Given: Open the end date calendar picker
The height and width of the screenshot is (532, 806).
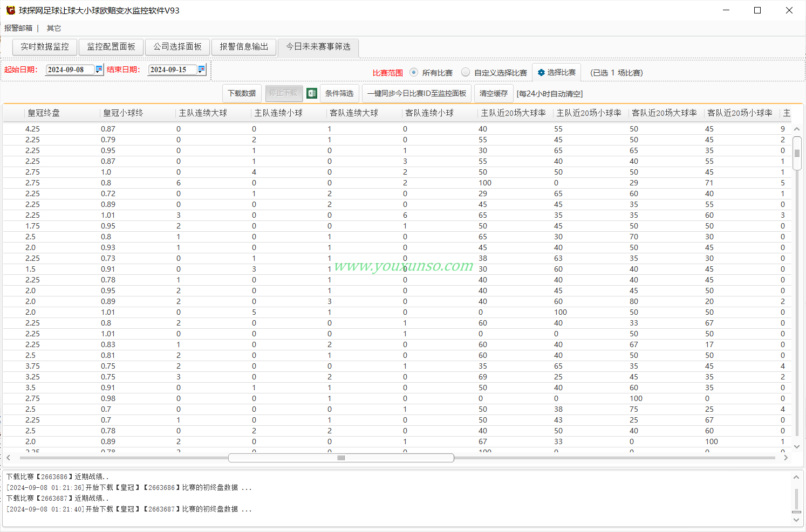Looking at the screenshot, I should [x=201, y=69].
